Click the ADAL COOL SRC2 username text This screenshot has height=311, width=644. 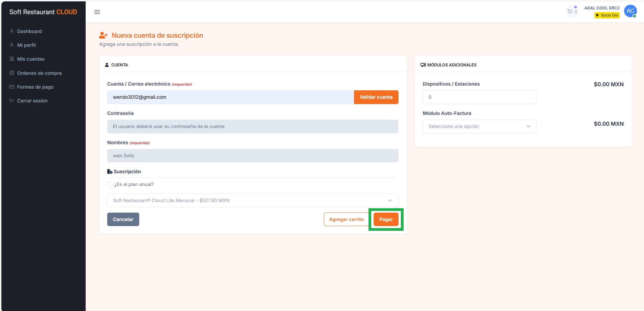coord(602,8)
